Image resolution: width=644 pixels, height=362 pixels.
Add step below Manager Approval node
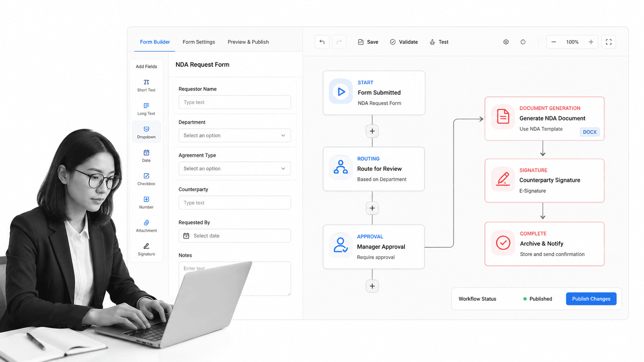[372, 286]
